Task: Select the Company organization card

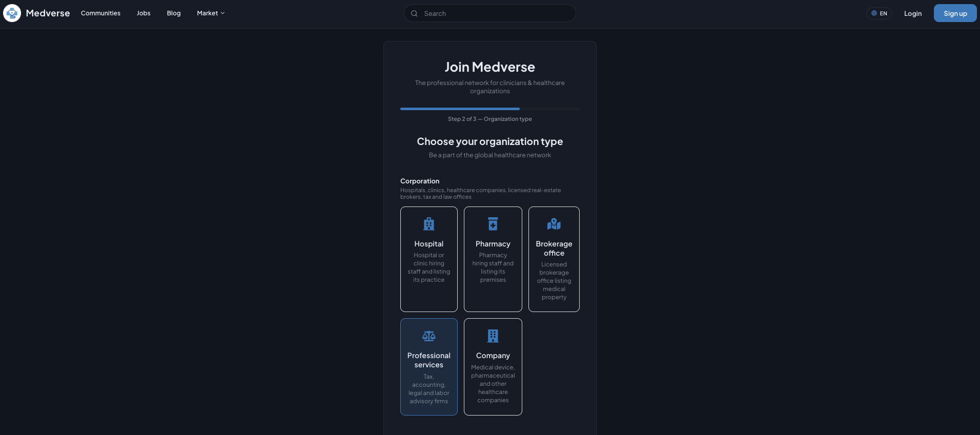Action: point(493,367)
